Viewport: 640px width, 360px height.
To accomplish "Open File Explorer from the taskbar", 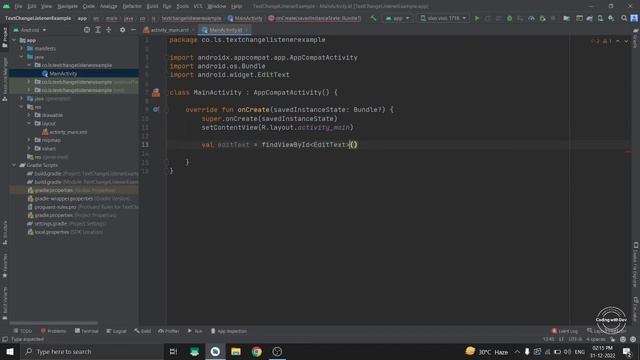I will pos(236,351).
